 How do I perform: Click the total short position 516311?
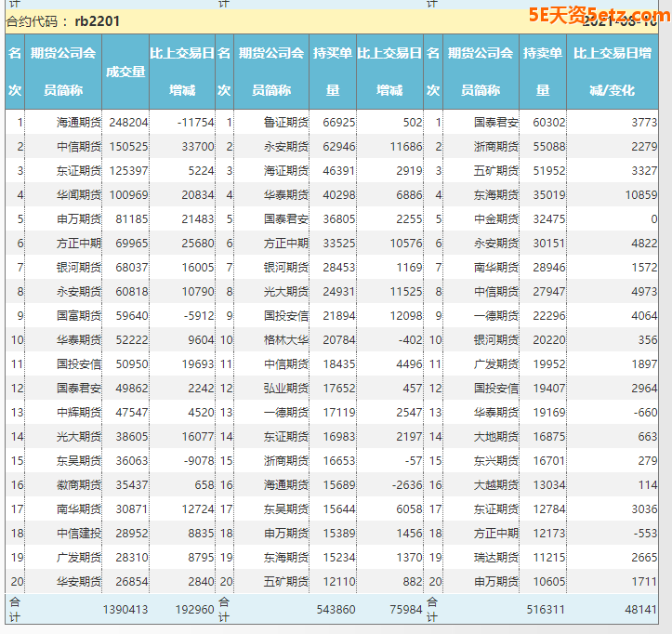545,609
